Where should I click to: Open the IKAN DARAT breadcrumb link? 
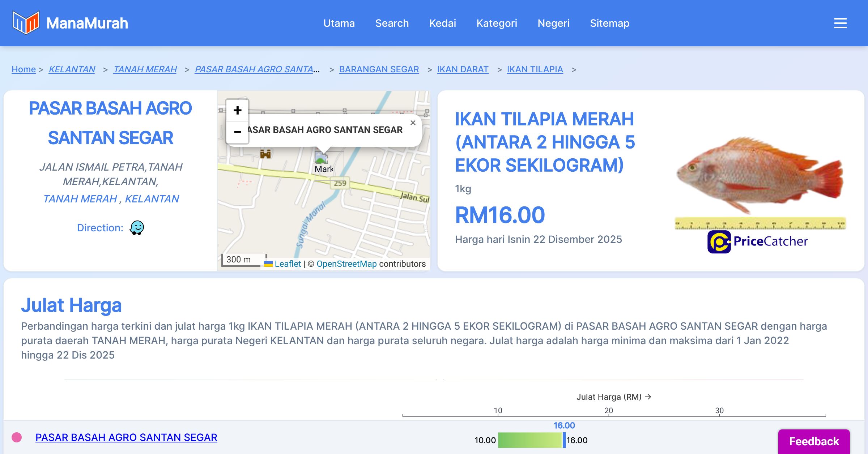tap(463, 69)
